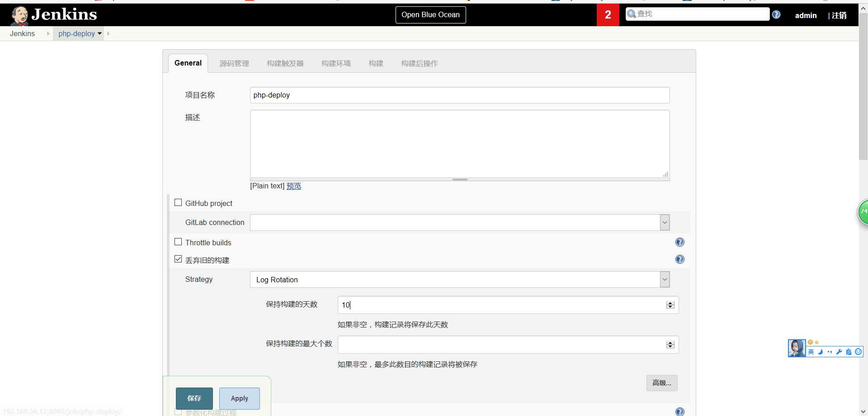This screenshot has height=416, width=868.
Task: Click the page vertical scrollbar thumb
Action: pos(863,86)
